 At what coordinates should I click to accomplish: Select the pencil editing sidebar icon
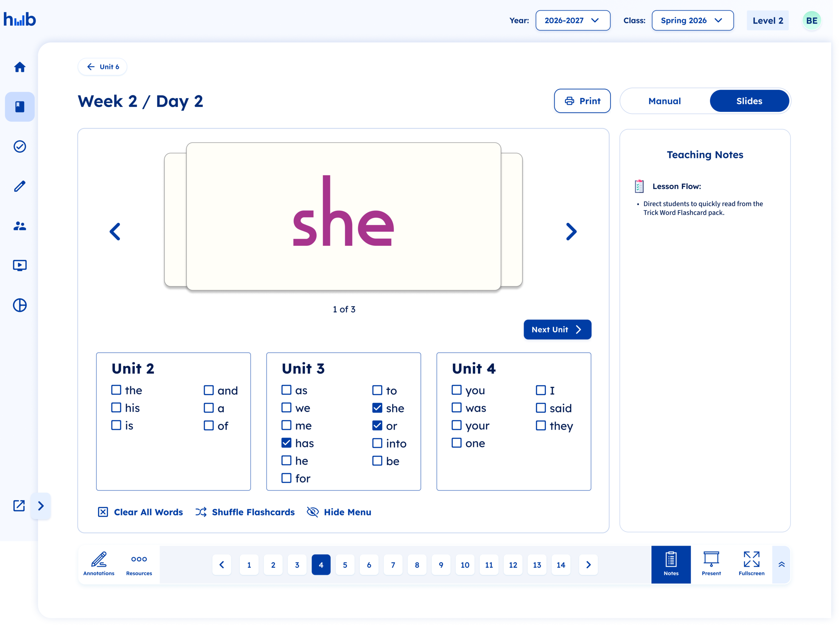point(20,186)
